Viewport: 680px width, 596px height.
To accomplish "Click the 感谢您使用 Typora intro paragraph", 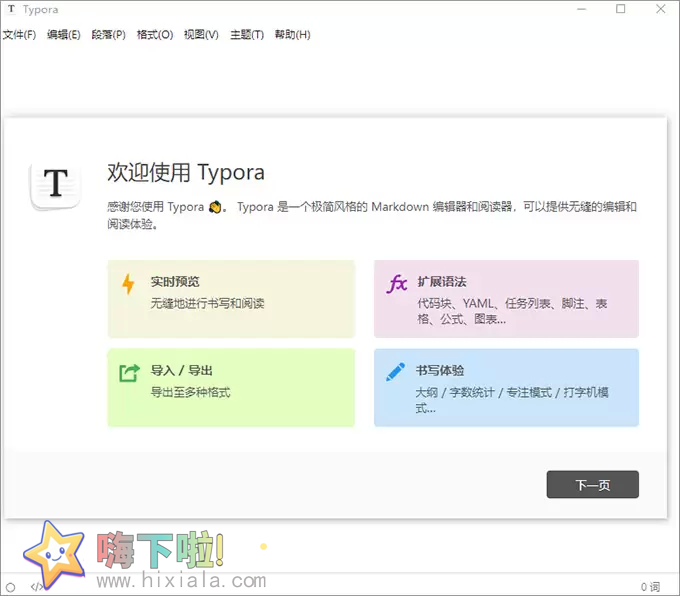I will (372, 215).
